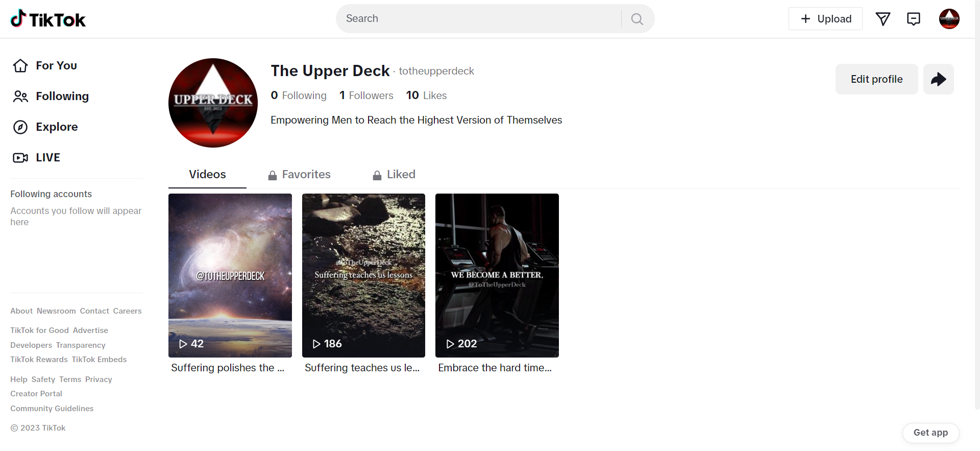Click the Edit profile button
The height and width of the screenshot is (451, 980).
point(877,79)
